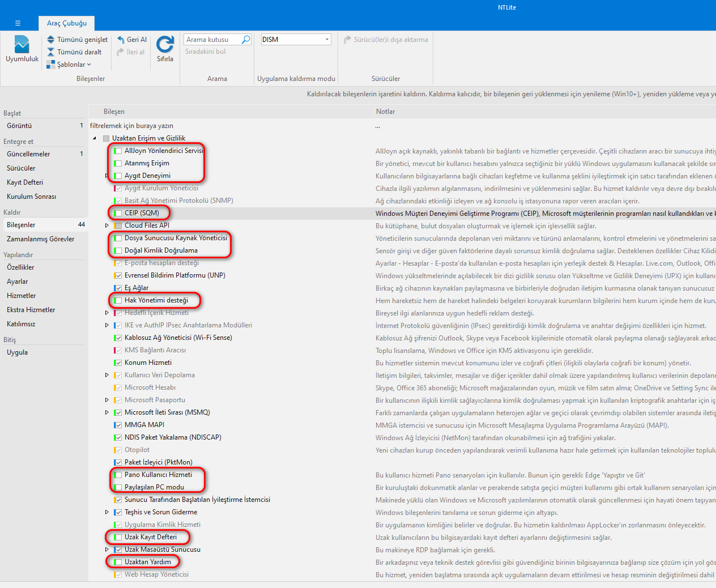Open the Özellikler sidebar page

pos(44,267)
